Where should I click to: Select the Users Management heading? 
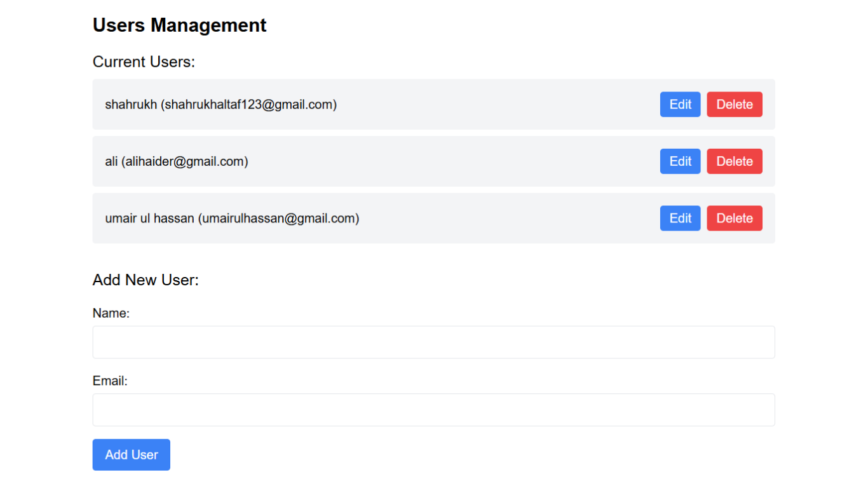click(179, 25)
